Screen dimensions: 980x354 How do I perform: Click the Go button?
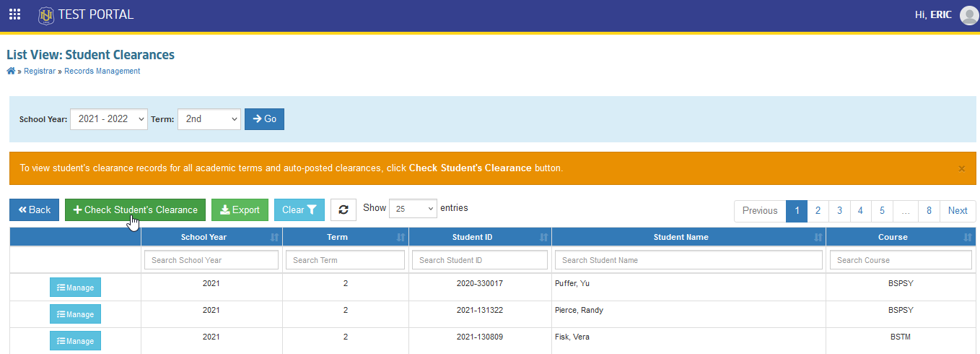click(x=265, y=119)
